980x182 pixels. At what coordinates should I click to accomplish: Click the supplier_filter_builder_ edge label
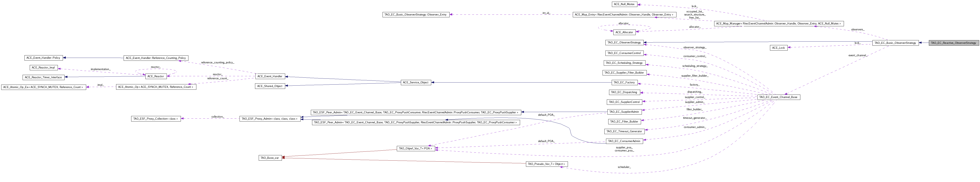coord(695,76)
